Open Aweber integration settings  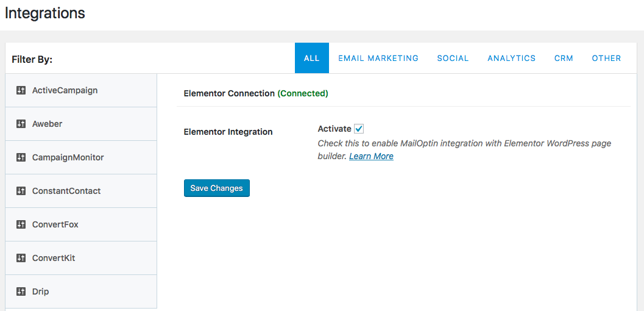coord(81,124)
